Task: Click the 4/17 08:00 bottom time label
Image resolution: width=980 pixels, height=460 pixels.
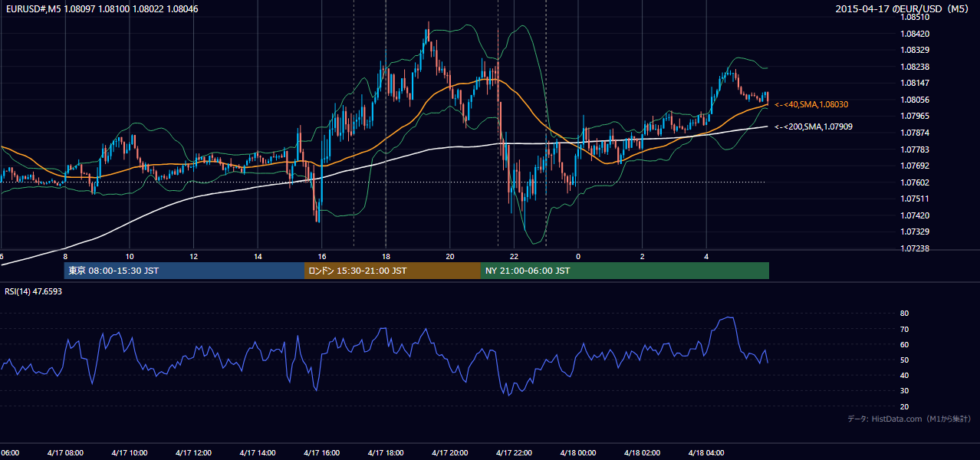Action: 65,453
